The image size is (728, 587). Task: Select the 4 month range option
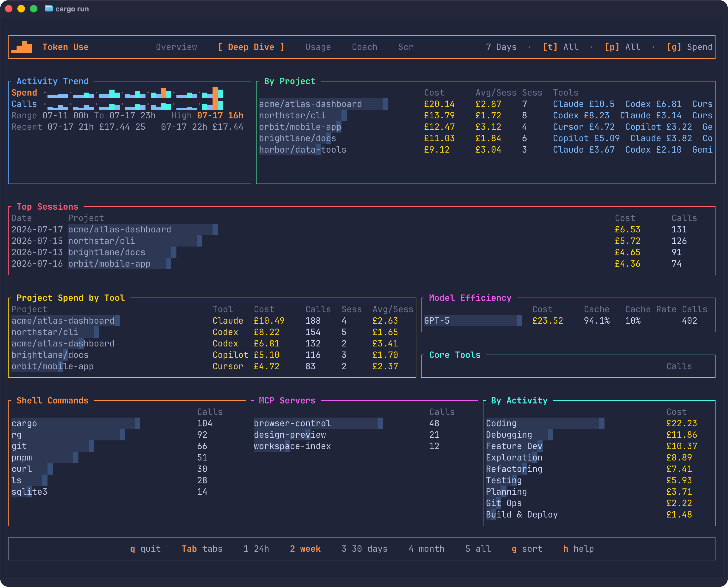(x=426, y=549)
